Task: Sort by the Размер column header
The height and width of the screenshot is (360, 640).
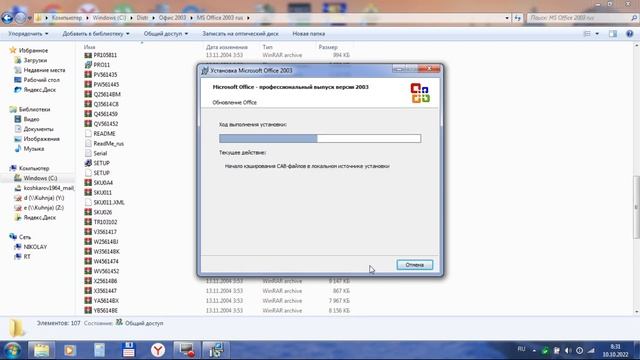Action: pos(328,47)
